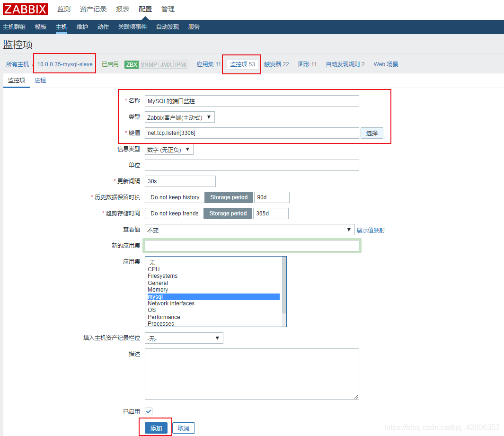This screenshot has width=504, height=436.
Task: Select Do not keep trends option
Action: (175, 214)
